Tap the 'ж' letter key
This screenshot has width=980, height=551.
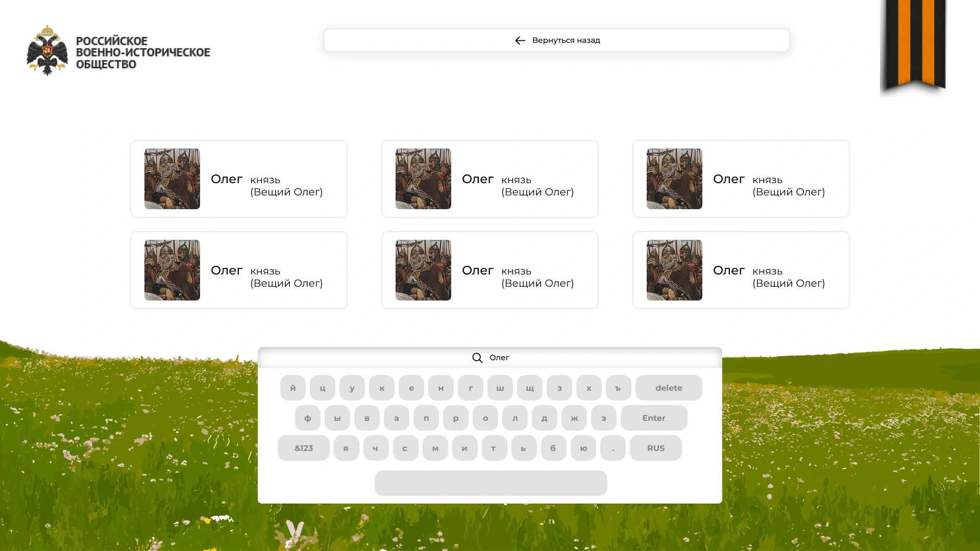point(574,418)
